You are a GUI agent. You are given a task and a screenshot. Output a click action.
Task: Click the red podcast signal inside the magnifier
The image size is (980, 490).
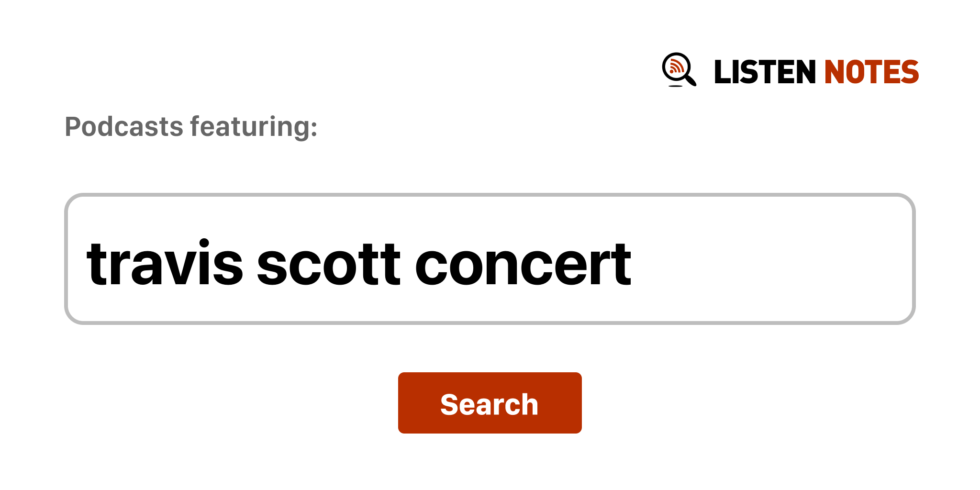676,66
